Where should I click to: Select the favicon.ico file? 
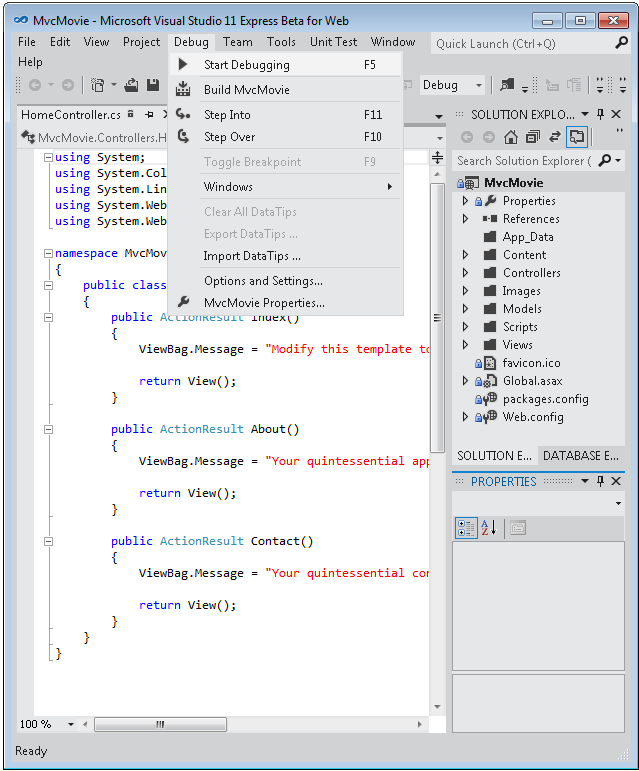pos(531,363)
